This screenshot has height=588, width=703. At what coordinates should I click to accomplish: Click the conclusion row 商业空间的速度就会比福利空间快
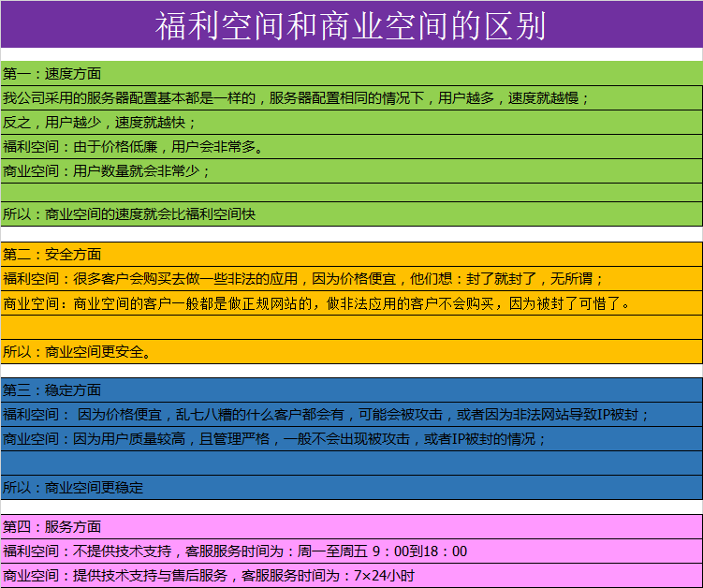click(129, 214)
